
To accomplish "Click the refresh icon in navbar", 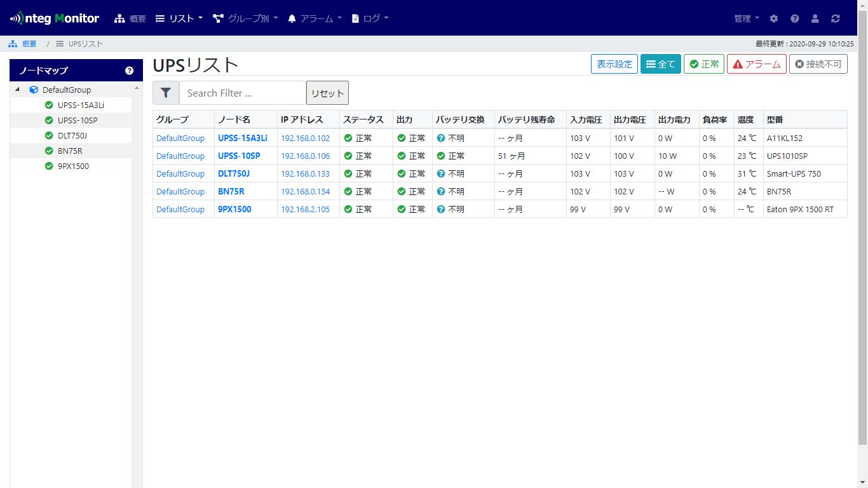I will tap(835, 18).
